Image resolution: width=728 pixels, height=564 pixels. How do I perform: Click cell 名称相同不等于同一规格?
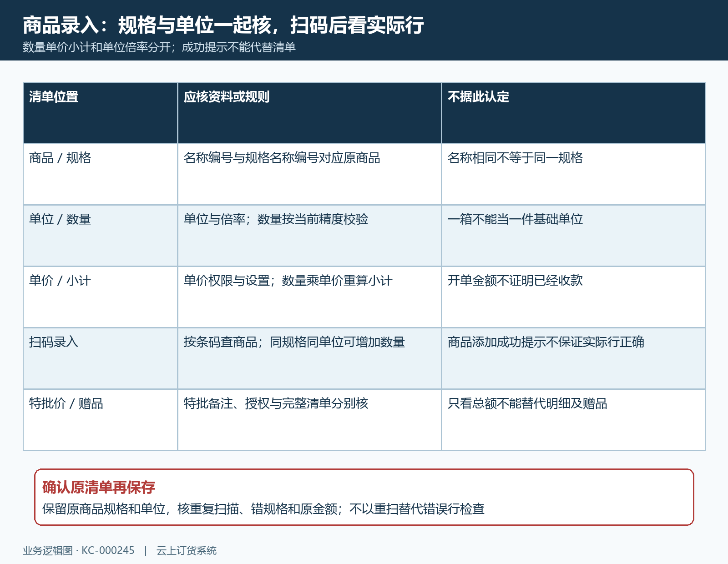[x=573, y=174]
